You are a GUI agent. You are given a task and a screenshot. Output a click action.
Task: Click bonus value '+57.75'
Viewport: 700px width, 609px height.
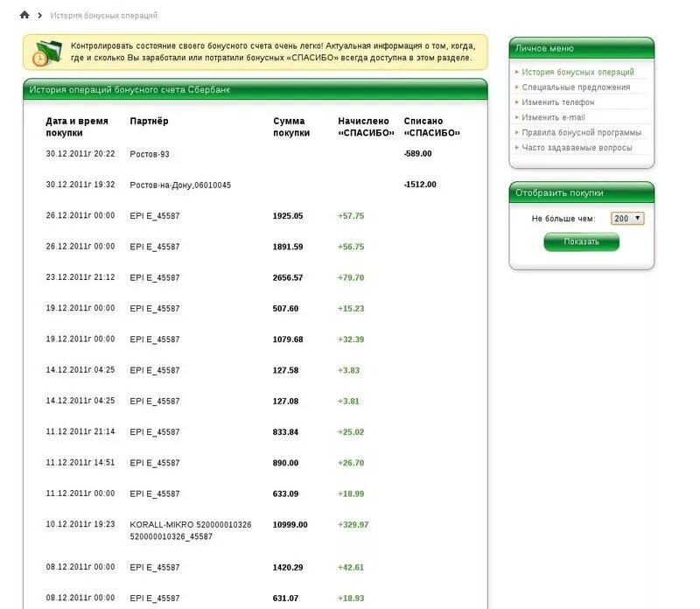pos(351,215)
